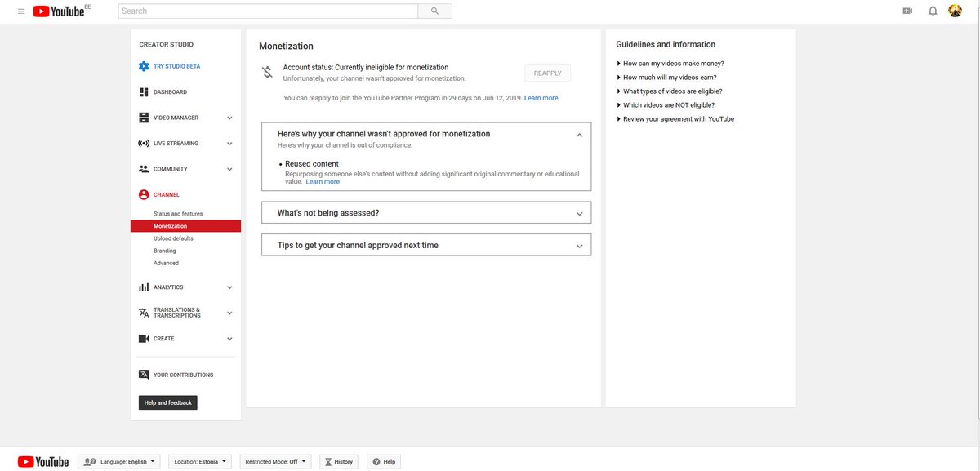Image resolution: width=980 pixels, height=471 pixels.
Task: Click the Your Contributions translate icon
Action: pyautogui.click(x=144, y=375)
